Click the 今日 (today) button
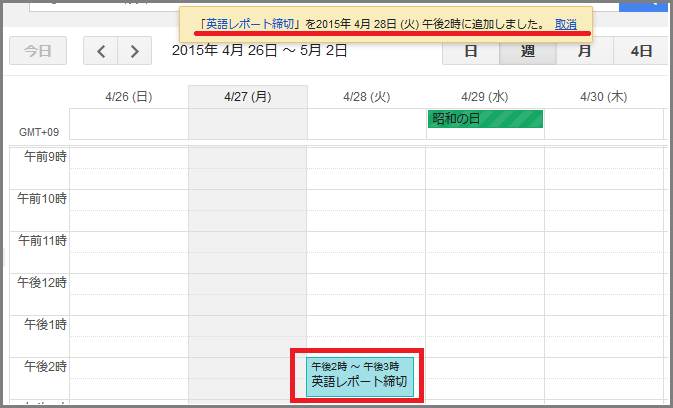This screenshot has height=408, width=673. click(x=37, y=50)
